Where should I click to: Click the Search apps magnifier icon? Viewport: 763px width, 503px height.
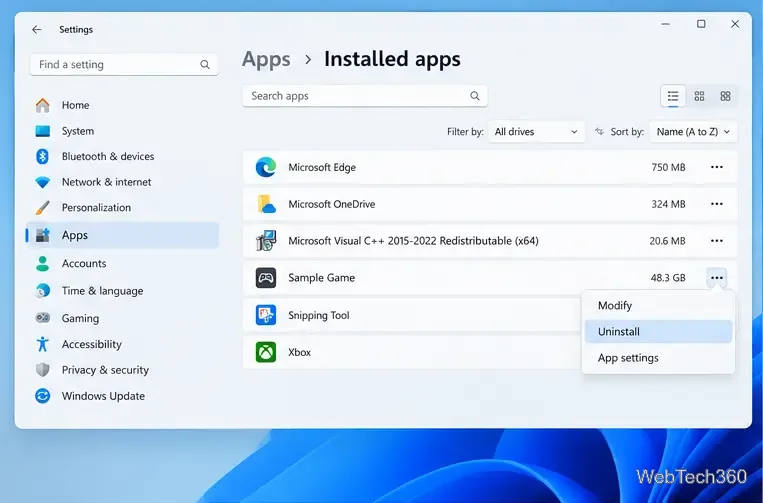coord(475,96)
